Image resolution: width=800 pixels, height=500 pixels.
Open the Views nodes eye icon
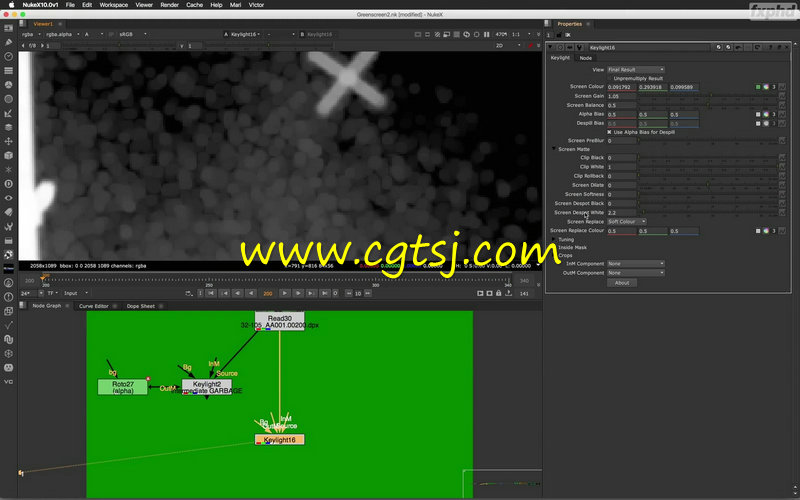pyautogui.click(x=8, y=198)
